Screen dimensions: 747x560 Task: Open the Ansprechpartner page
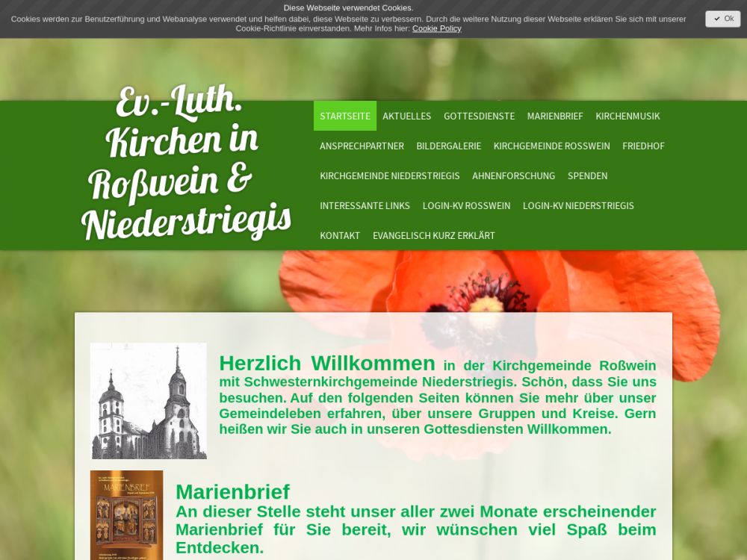pyautogui.click(x=362, y=146)
